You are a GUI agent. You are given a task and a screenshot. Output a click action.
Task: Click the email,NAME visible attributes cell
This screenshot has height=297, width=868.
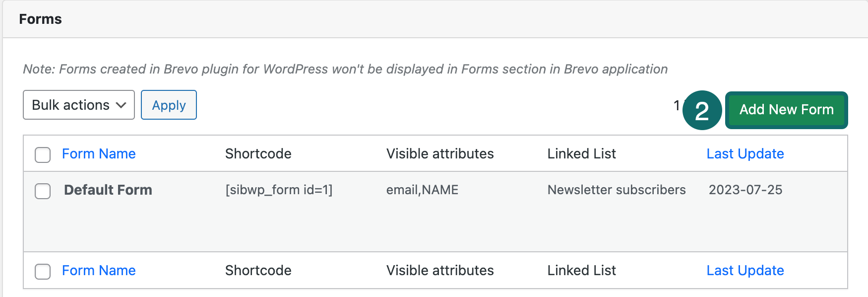coord(422,190)
